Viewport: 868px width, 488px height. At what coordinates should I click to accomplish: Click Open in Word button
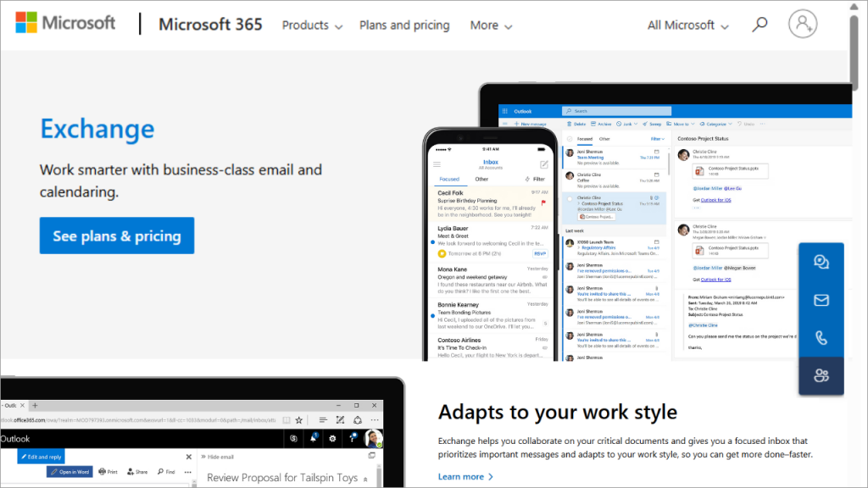70,472
